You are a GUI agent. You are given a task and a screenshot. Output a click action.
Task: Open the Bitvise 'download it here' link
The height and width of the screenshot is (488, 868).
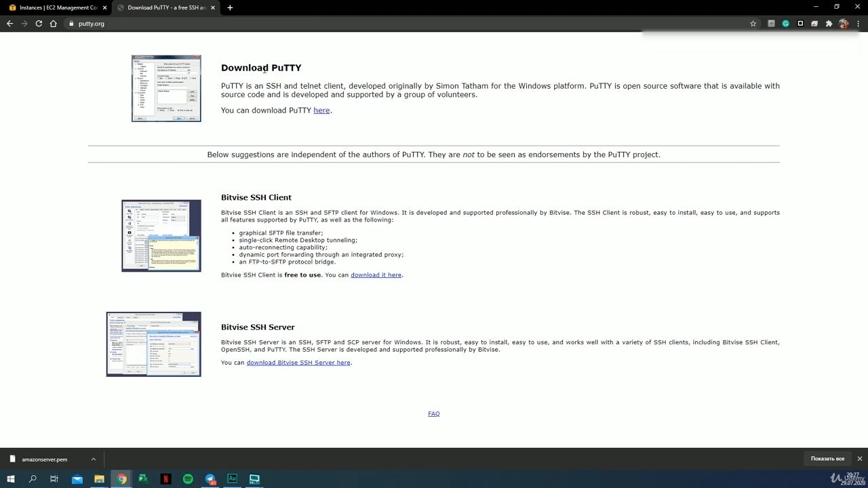pos(376,275)
